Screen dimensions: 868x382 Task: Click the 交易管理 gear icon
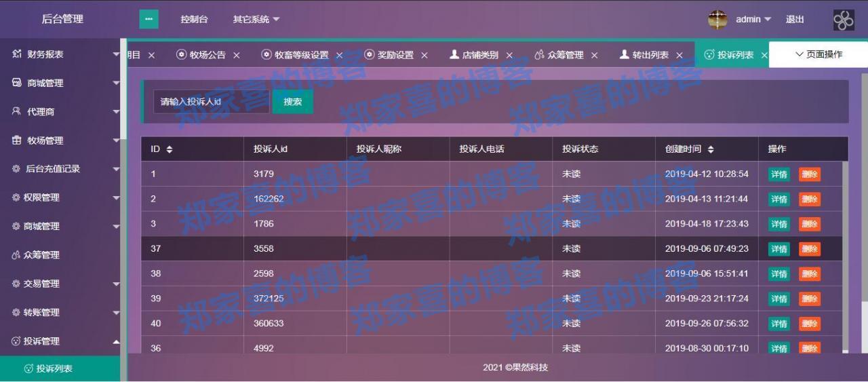pyautogui.click(x=16, y=284)
